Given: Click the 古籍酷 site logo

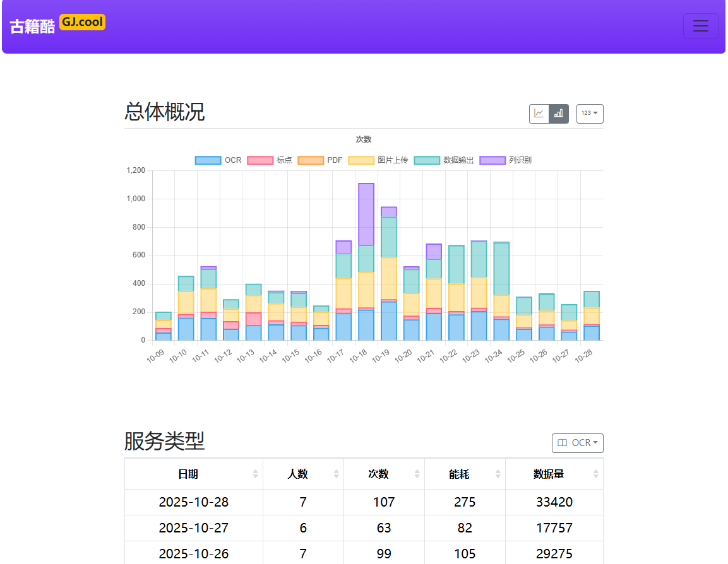Looking at the screenshot, I should [32, 26].
